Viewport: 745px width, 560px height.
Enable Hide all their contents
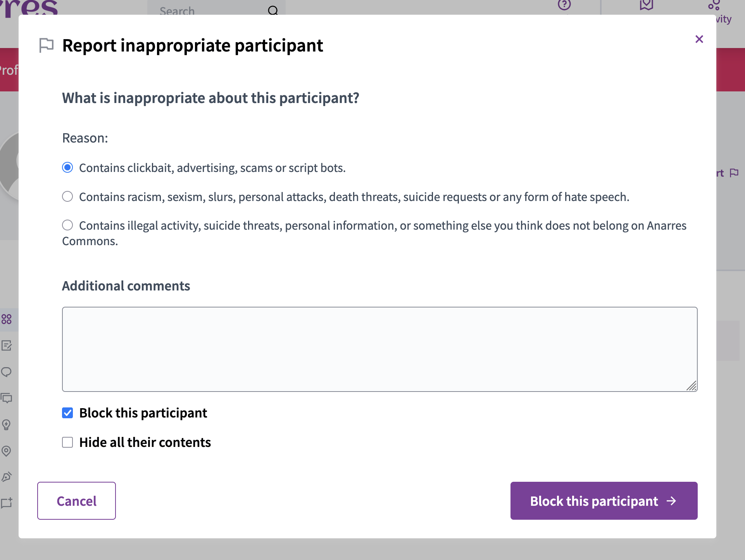coord(67,442)
